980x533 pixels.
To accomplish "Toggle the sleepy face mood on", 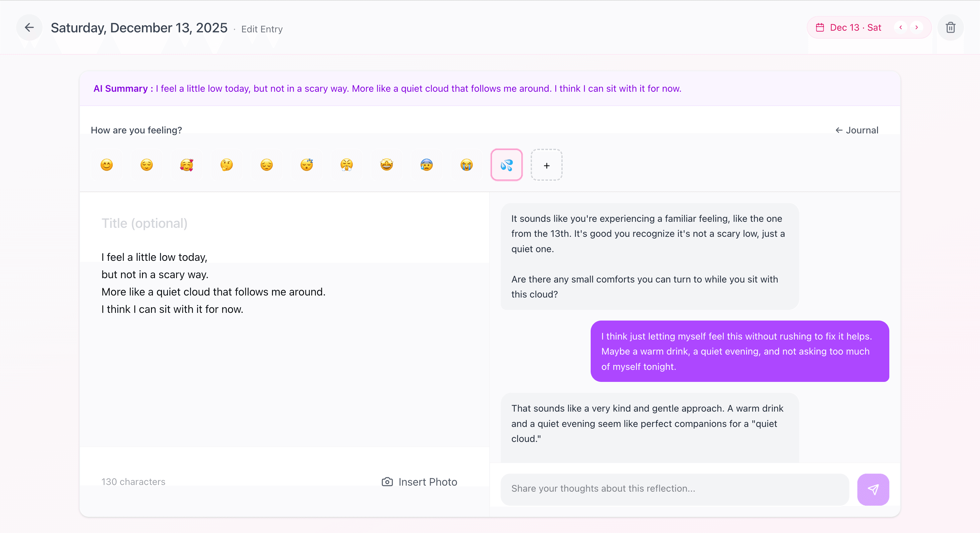I will [306, 164].
